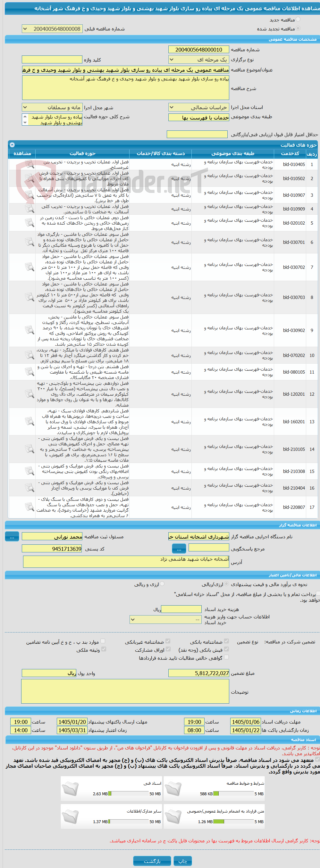Screen dimensions: 320x868
Task: Open view icon for row bld-120201
Action: (x=30, y=394)
